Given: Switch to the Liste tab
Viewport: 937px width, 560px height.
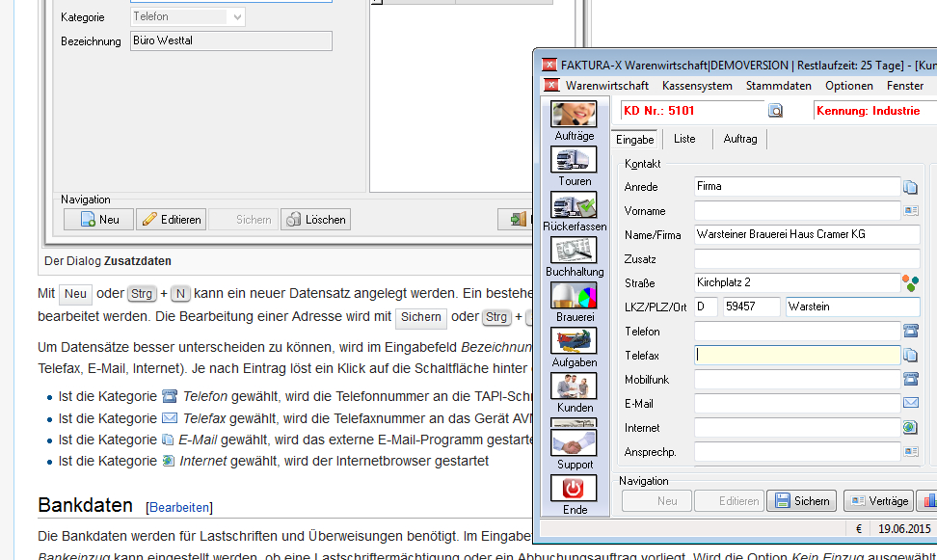Looking at the screenshot, I should (684, 139).
